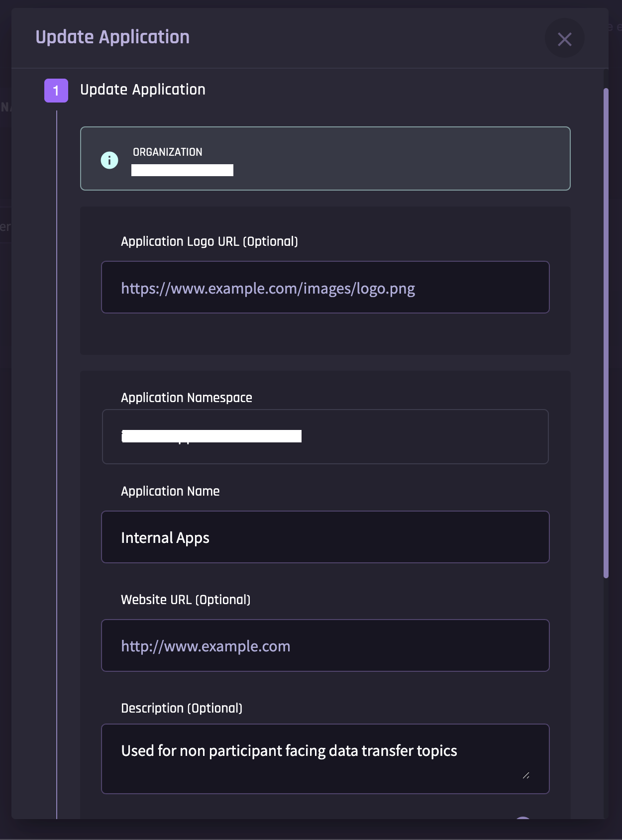The width and height of the screenshot is (622, 840).
Task: Select the 'Update Application' step heading
Action: [x=143, y=90]
